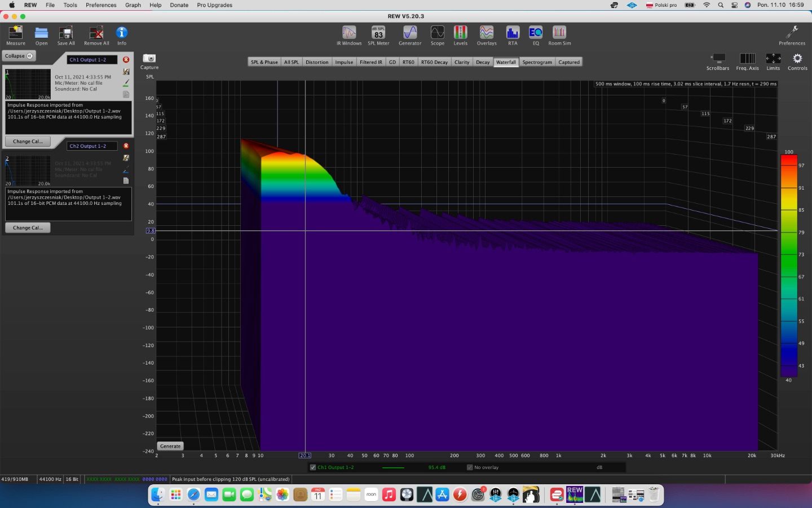Select the GD tab

tap(392, 62)
